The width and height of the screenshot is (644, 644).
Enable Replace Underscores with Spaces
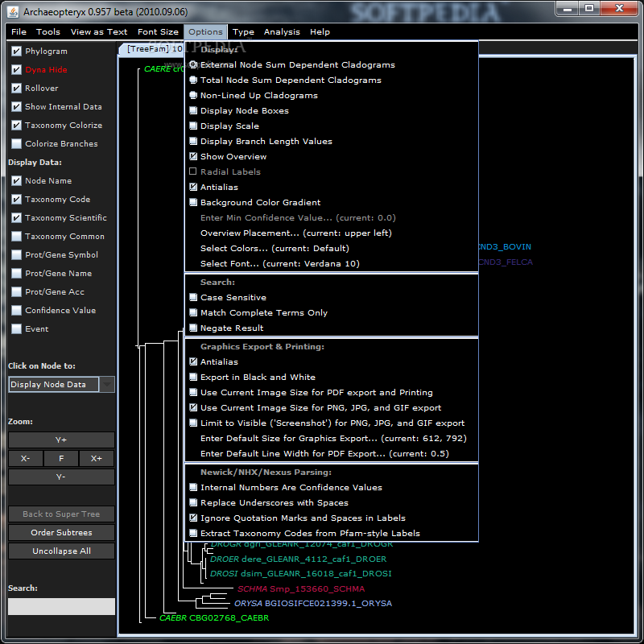click(332, 502)
